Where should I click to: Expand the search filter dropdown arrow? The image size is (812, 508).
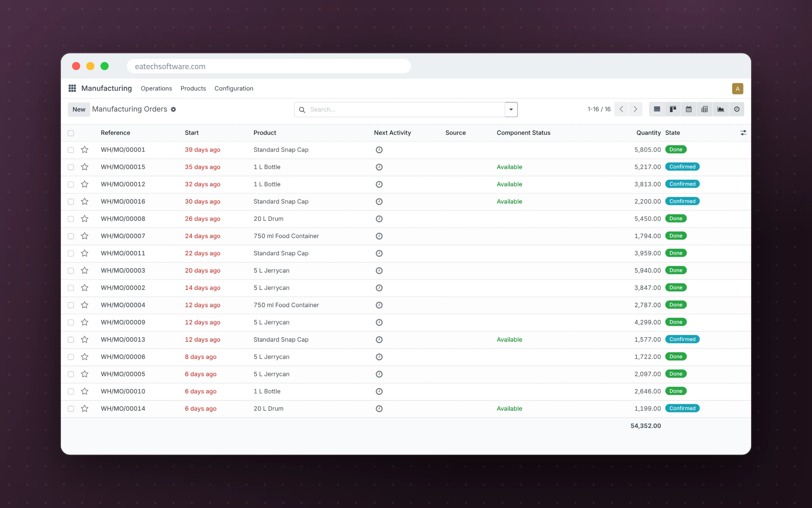click(x=511, y=109)
